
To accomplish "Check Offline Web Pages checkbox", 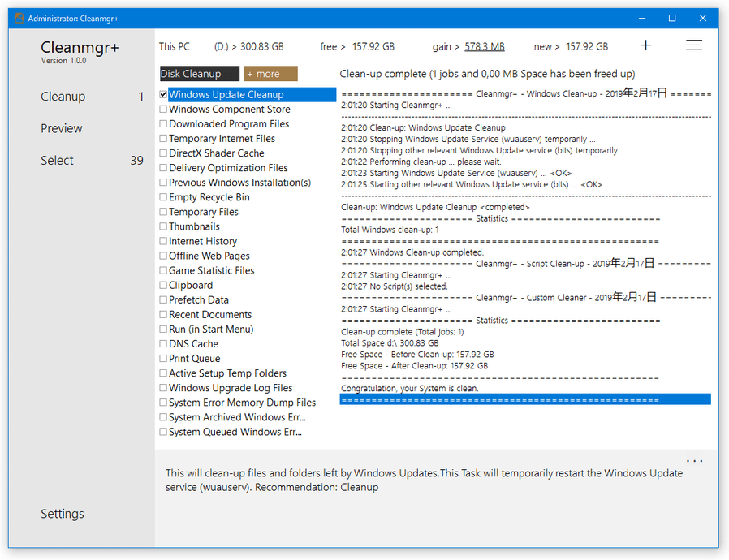I will pos(163,256).
